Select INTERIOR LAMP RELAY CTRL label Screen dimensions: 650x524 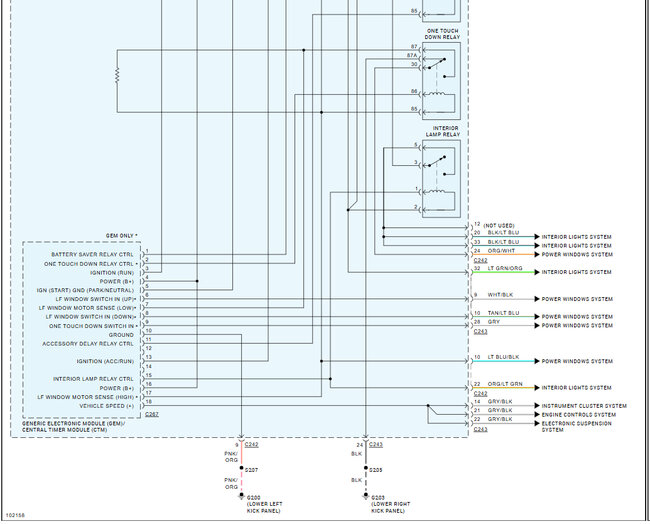click(x=93, y=379)
